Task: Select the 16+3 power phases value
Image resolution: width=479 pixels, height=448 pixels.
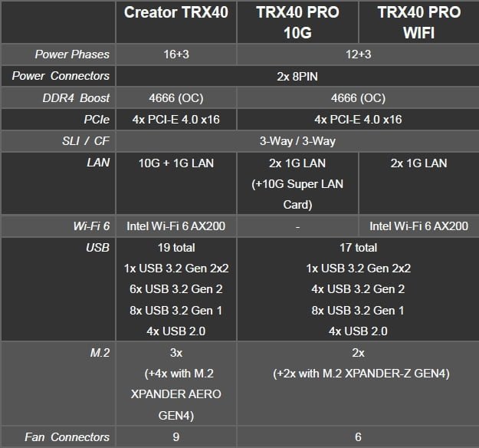Action: (176, 54)
